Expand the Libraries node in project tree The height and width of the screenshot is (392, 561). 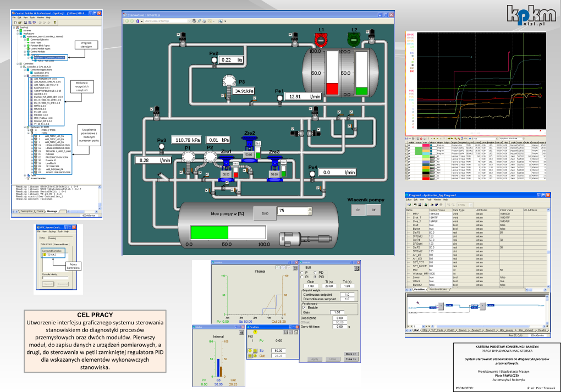[19, 30]
